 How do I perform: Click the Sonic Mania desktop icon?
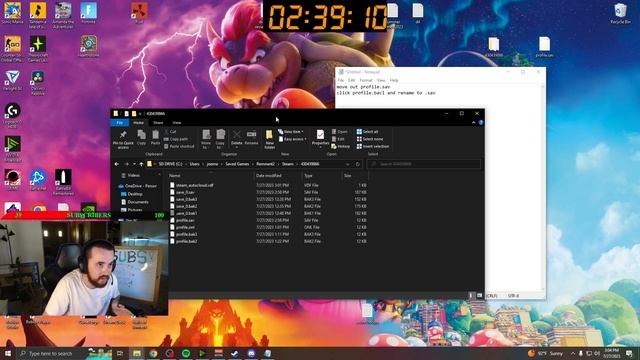point(13,13)
